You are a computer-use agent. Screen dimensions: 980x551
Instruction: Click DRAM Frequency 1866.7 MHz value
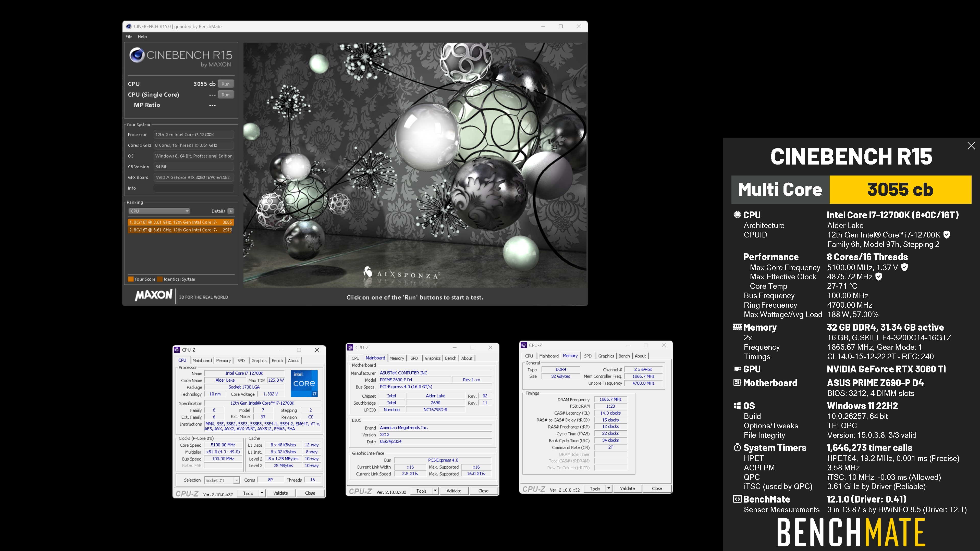pyautogui.click(x=610, y=399)
